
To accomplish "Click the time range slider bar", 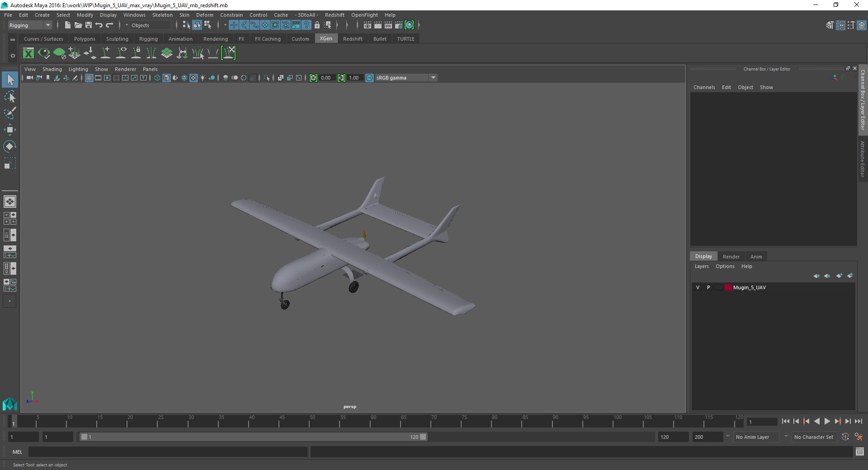I will pos(253,437).
